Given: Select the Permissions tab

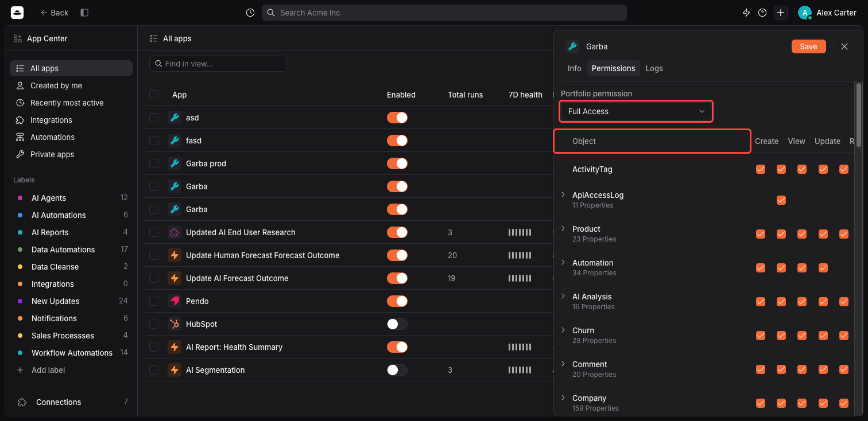Looking at the screenshot, I should [613, 68].
